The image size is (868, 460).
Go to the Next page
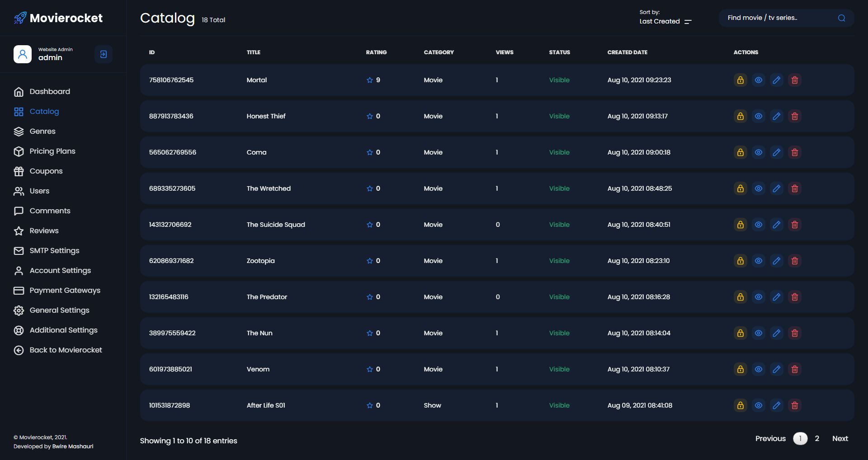pyautogui.click(x=840, y=438)
